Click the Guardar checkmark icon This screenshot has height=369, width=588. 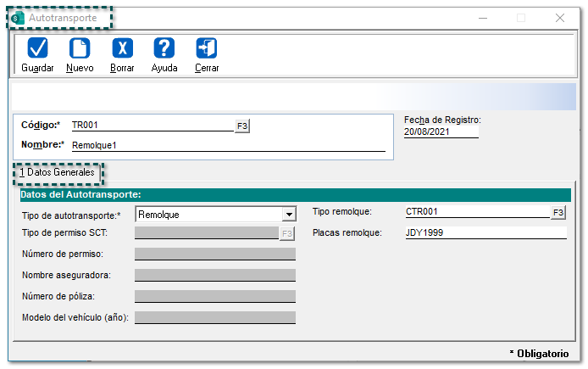37,48
